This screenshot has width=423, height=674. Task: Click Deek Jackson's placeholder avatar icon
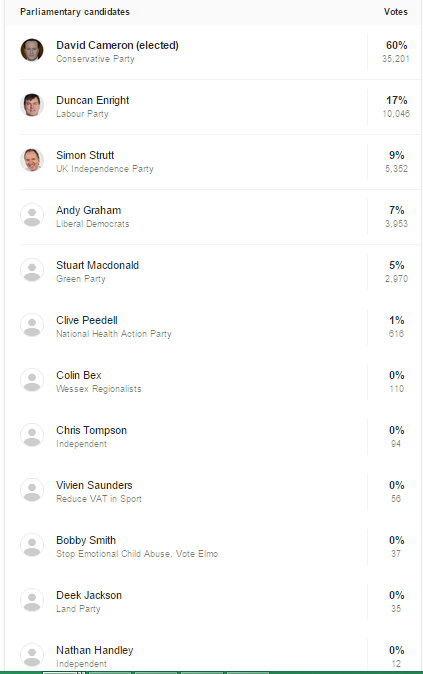pyautogui.click(x=32, y=600)
